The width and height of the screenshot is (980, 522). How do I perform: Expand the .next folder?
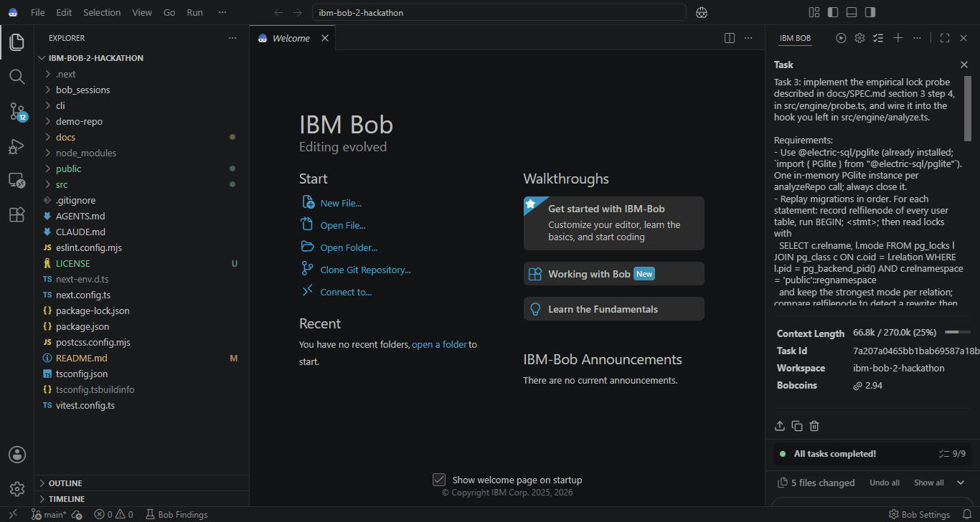[x=141, y=74]
